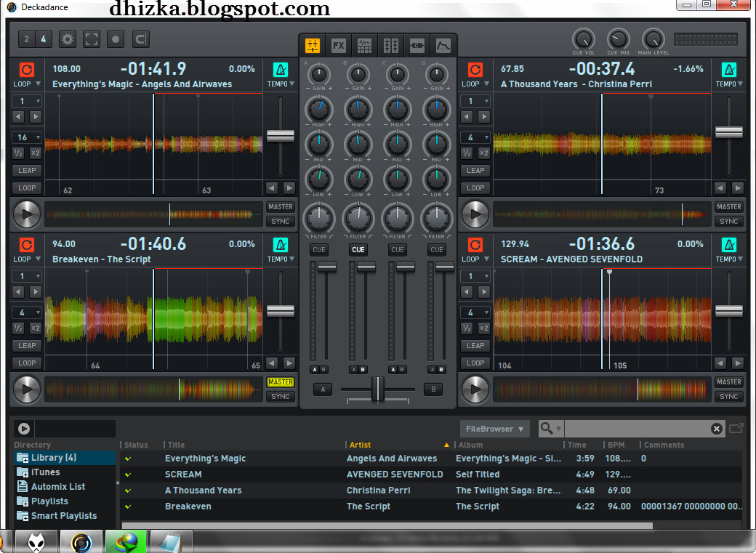Switch to the FX tab
Image resolution: width=756 pixels, height=553 pixels.
[x=339, y=46]
